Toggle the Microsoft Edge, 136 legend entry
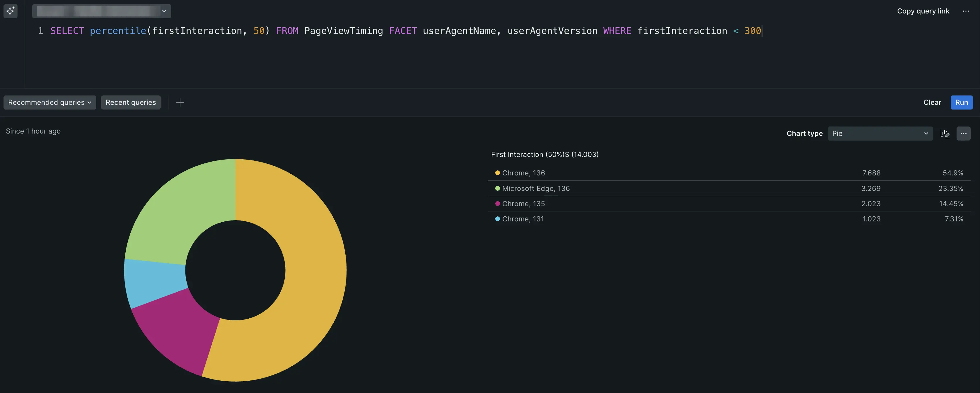The image size is (980, 393). 535,188
